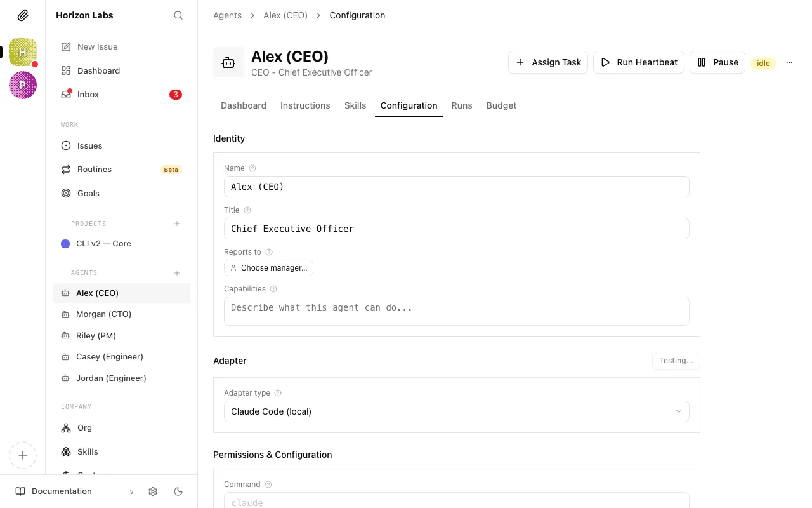Switch to the Budget tab

tap(501, 105)
